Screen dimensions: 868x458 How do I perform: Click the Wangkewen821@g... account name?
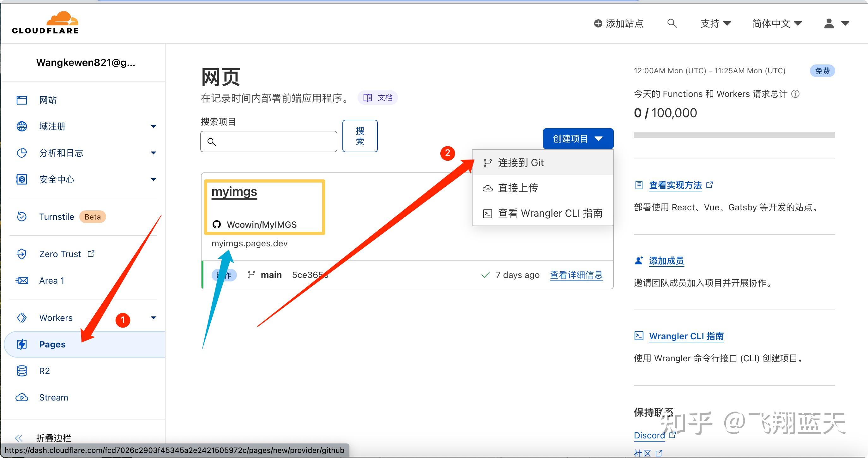86,62
